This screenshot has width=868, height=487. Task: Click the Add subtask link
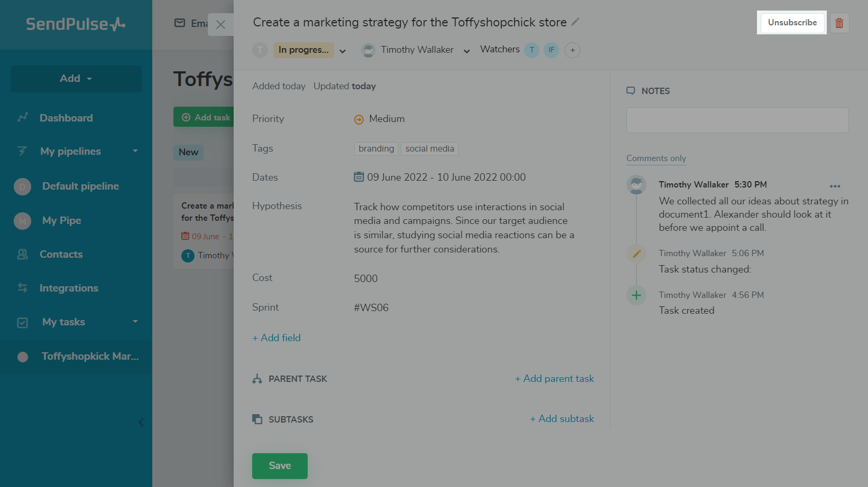click(562, 419)
